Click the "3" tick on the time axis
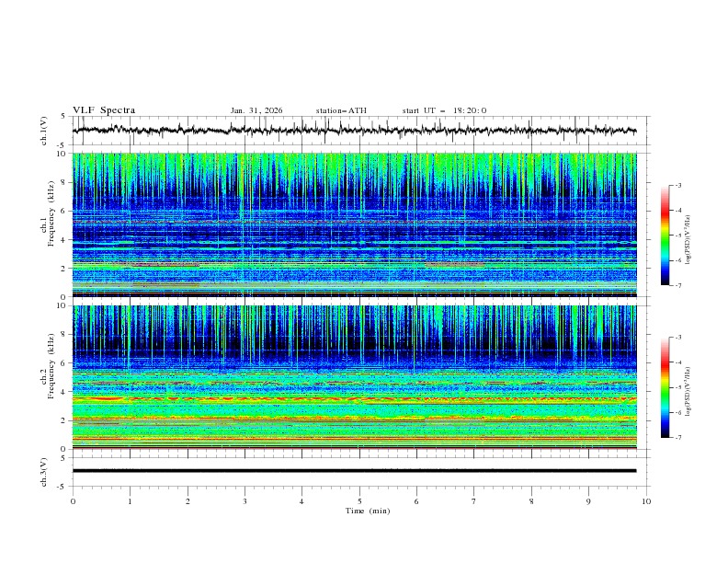The height and width of the screenshot is (563, 728). pyautogui.click(x=245, y=501)
